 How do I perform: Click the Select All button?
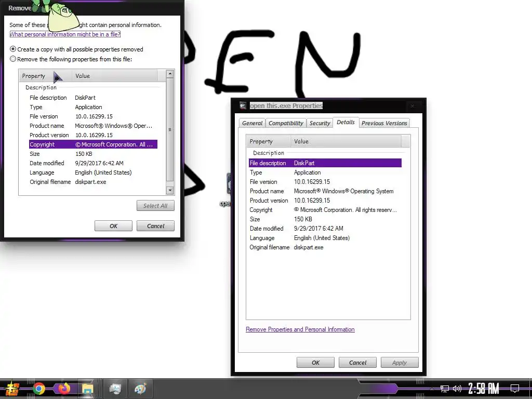coord(155,206)
